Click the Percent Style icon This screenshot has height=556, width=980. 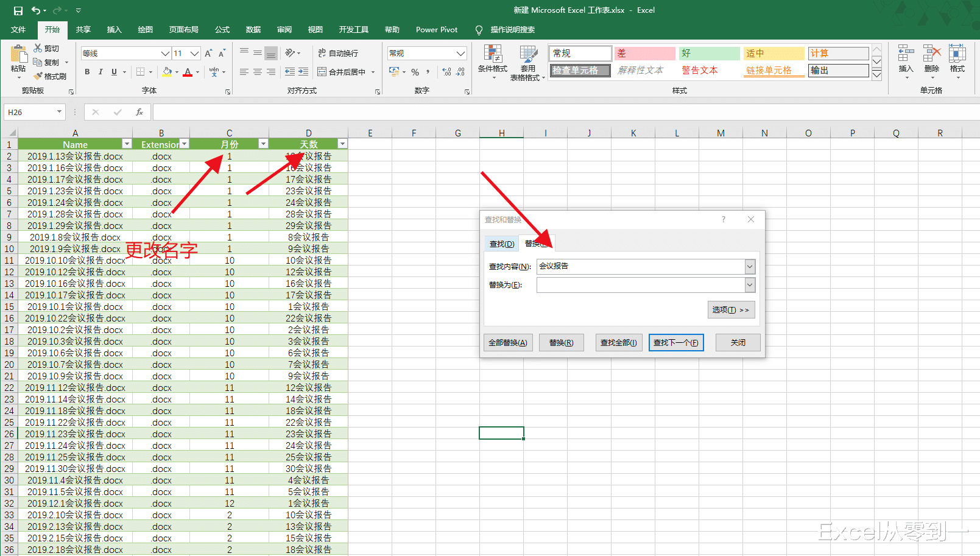pyautogui.click(x=415, y=72)
